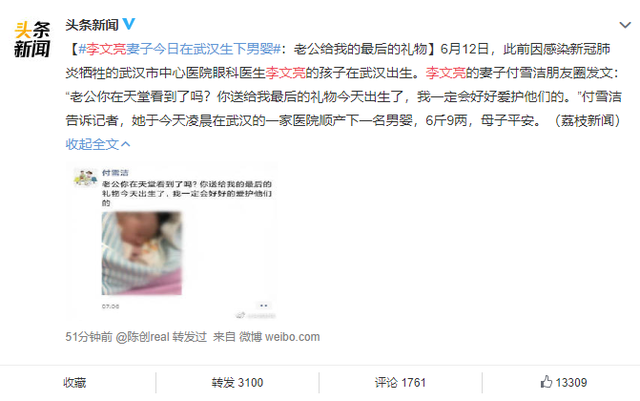Open the 头条新闻 profile avatar
Image resolution: width=640 pixels, height=401 pixels.
click(32, 39)
